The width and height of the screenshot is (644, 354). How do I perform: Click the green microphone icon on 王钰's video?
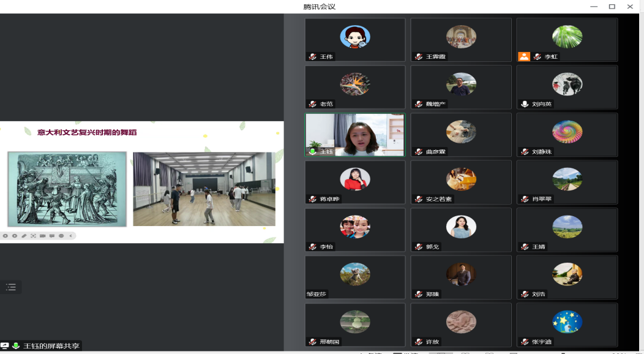(313, 151)
